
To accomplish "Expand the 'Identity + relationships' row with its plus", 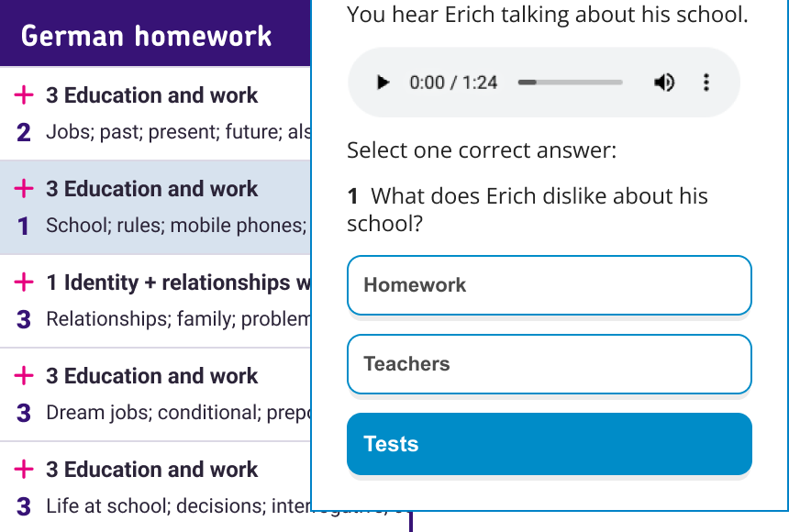I will (25, 283).
